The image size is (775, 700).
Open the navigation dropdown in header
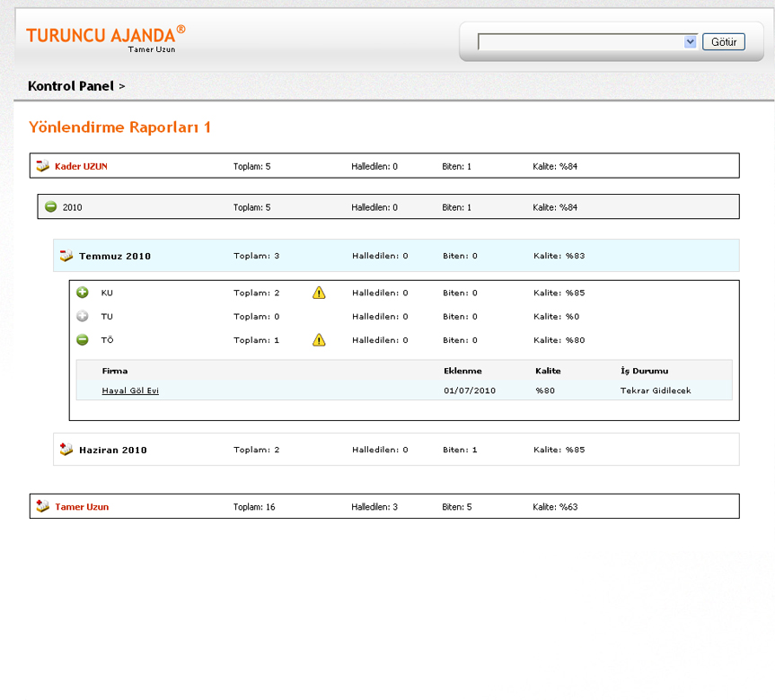pyautogui.click(x=690, y=42)
